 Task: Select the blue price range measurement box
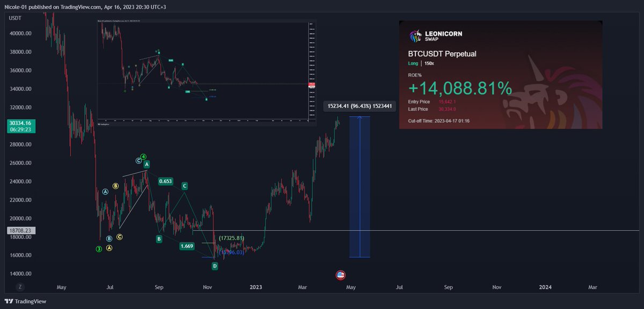point(360,186)
